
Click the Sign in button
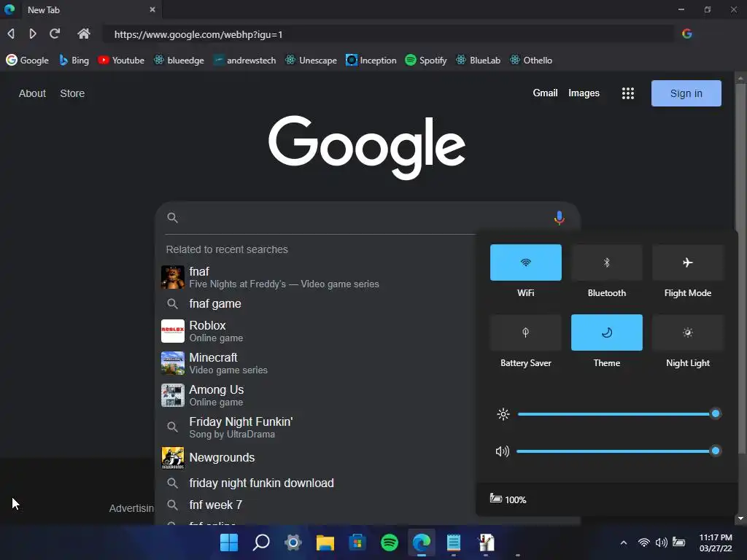686,93
